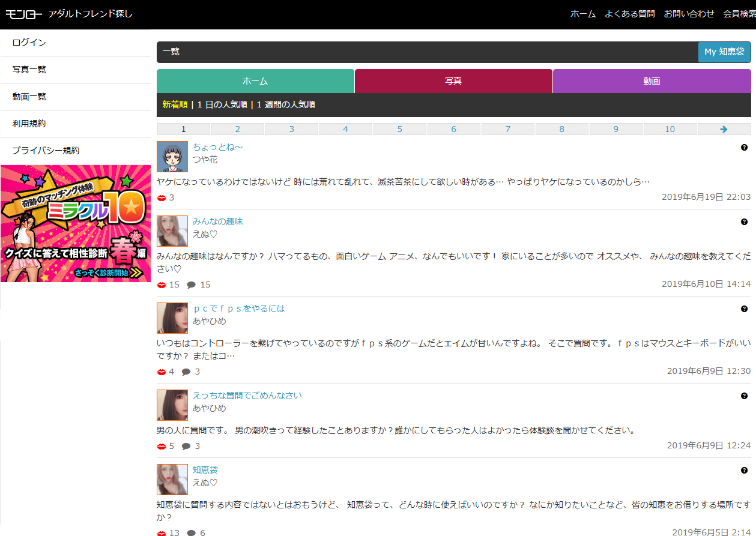Sort by 1 週間の人気順
Image resolution: width=756 pixels, height=536 pixels.
click(x=286, y=104)
